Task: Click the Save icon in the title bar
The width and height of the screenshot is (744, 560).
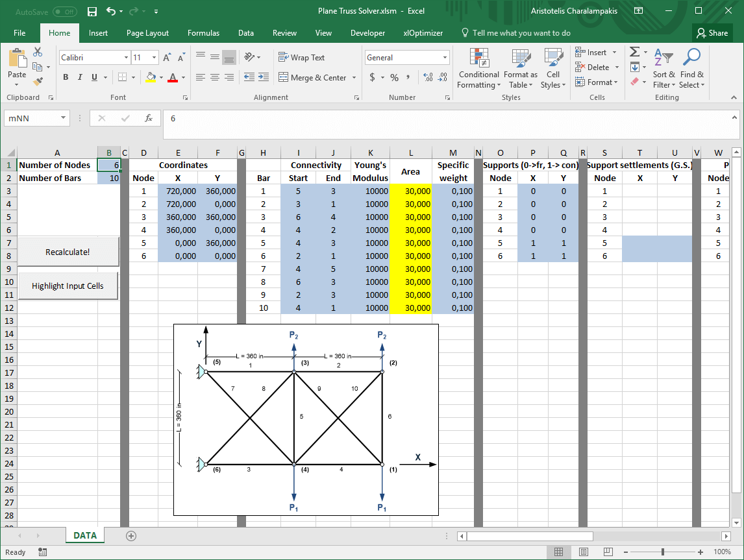Action: pos(92,12)
